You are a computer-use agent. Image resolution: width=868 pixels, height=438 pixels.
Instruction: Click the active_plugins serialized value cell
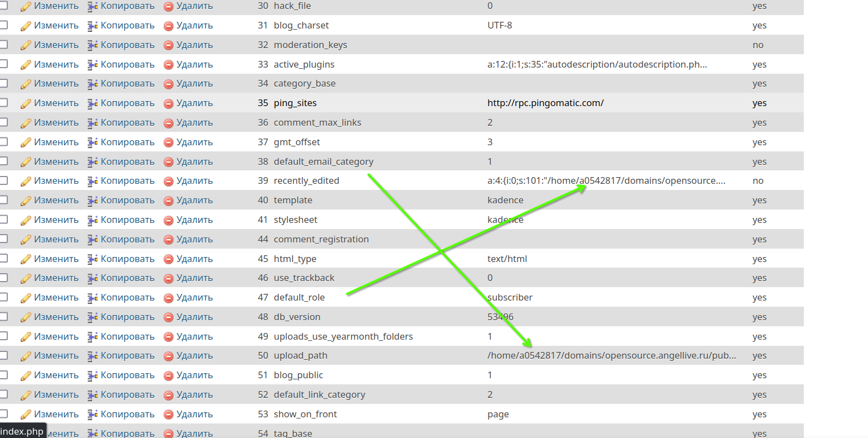(x=597, y=65)
